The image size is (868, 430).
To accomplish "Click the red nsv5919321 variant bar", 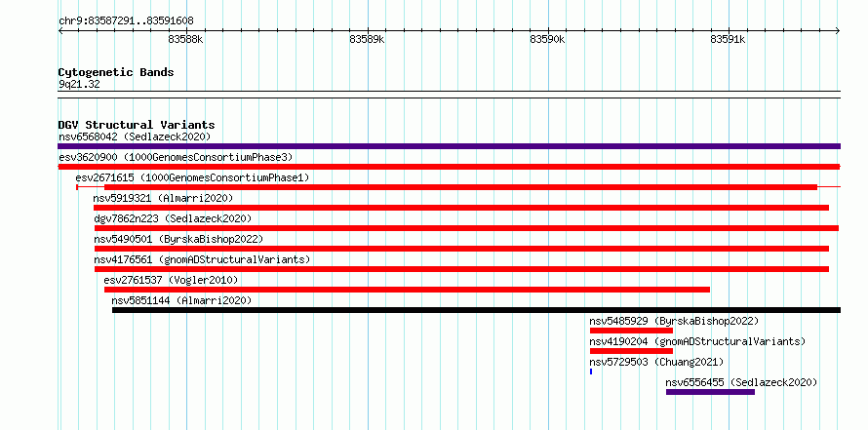I will [x=461, y=208].
